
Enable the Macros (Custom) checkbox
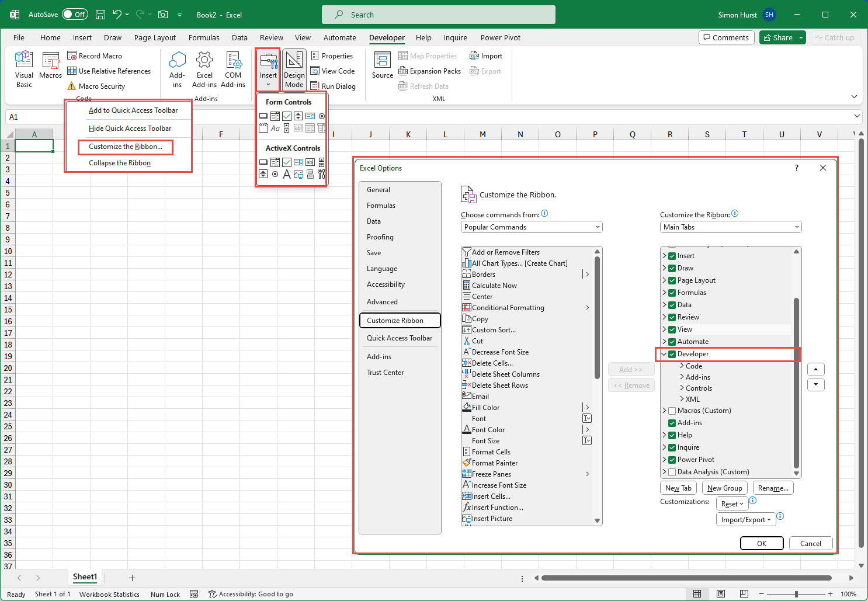pos(671,411)
